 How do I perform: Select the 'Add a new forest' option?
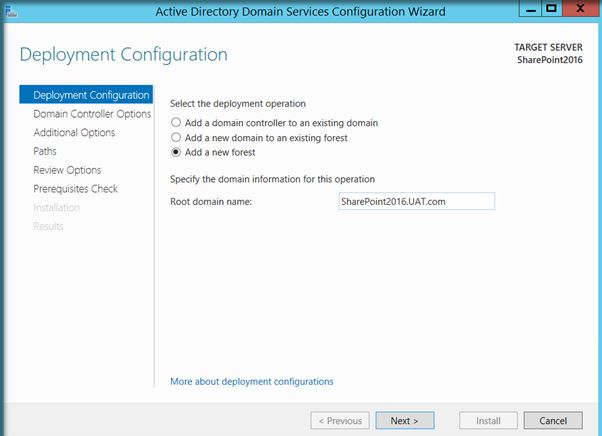point(176,153)
